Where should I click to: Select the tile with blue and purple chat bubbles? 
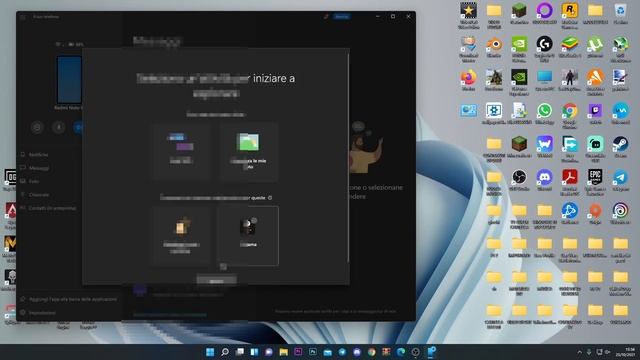tap(181, 151)
